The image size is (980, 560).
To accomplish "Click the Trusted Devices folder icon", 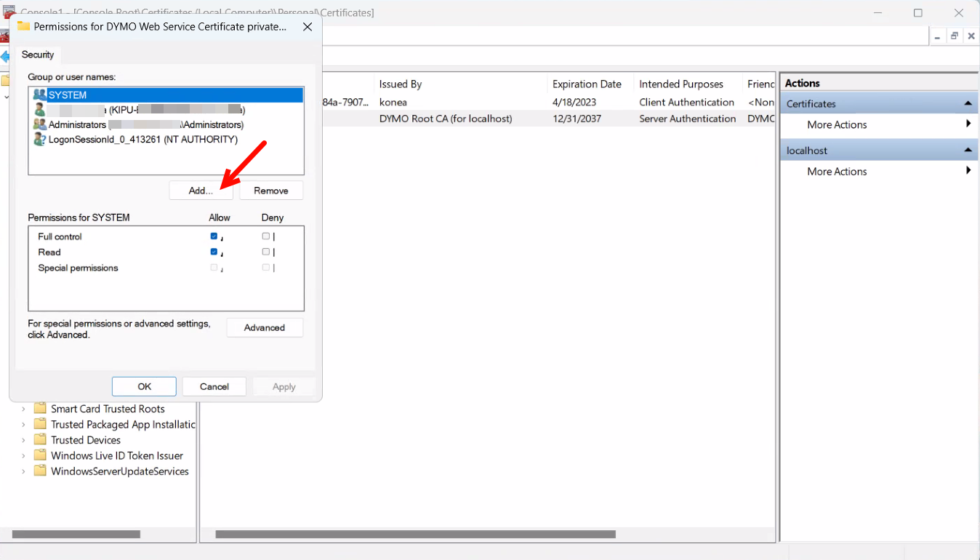I will 40,440.
